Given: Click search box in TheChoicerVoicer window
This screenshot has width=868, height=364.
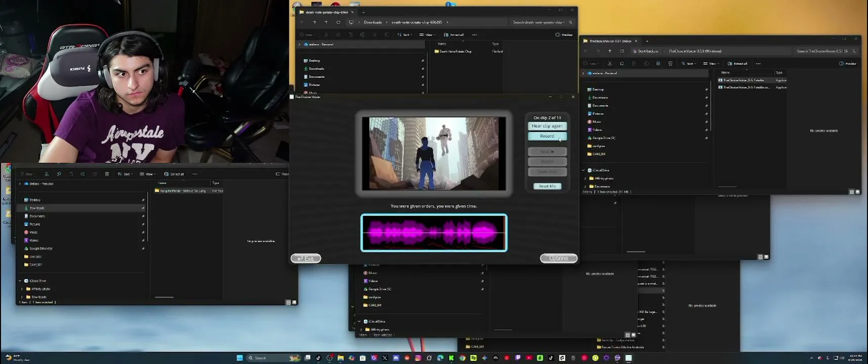Looking at the screenshot, I should click(x=826, y=51).
